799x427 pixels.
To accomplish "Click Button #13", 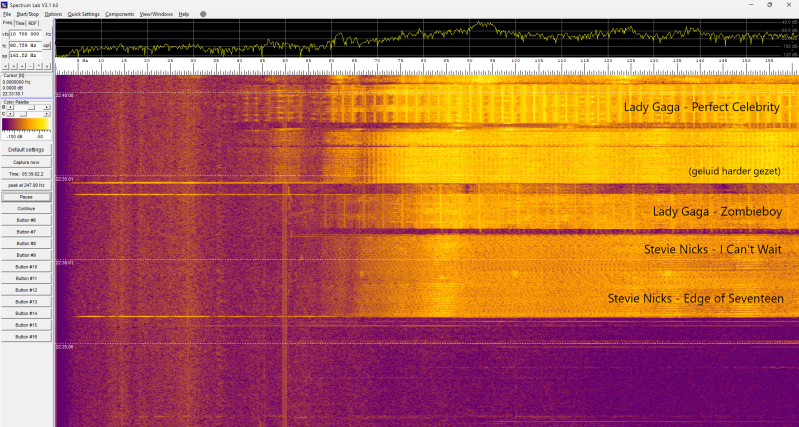I will pos(26,302).
